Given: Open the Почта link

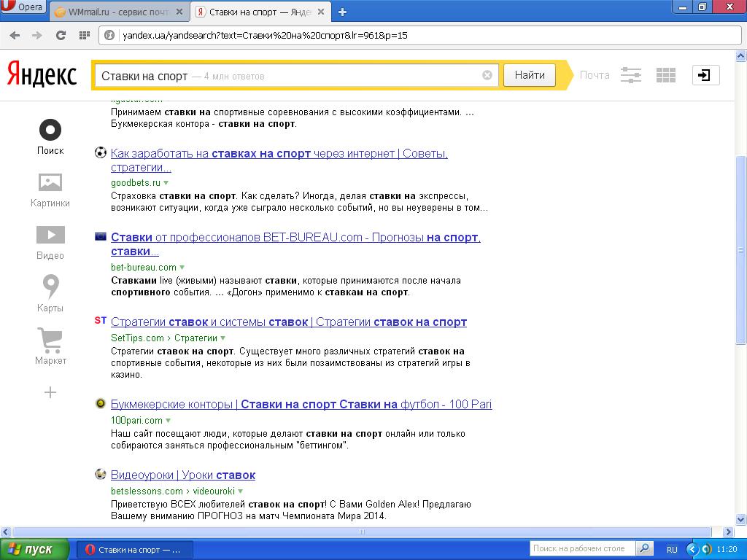Looking at the screenshot, I should click(x=595, y=75).
